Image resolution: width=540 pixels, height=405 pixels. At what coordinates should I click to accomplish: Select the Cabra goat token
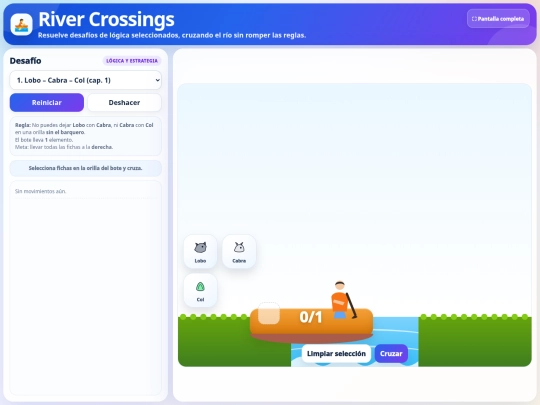[x=239, y=252]
